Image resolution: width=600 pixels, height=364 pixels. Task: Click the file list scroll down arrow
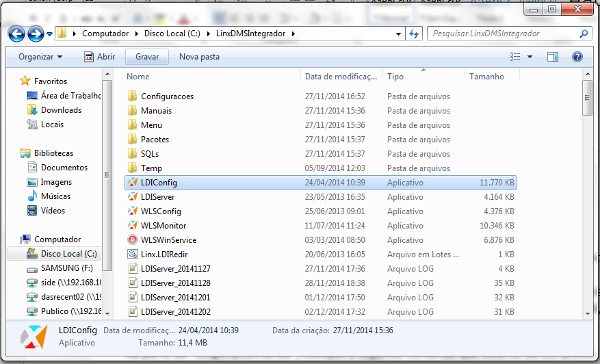pyautogui.click(x=588, y=314)
